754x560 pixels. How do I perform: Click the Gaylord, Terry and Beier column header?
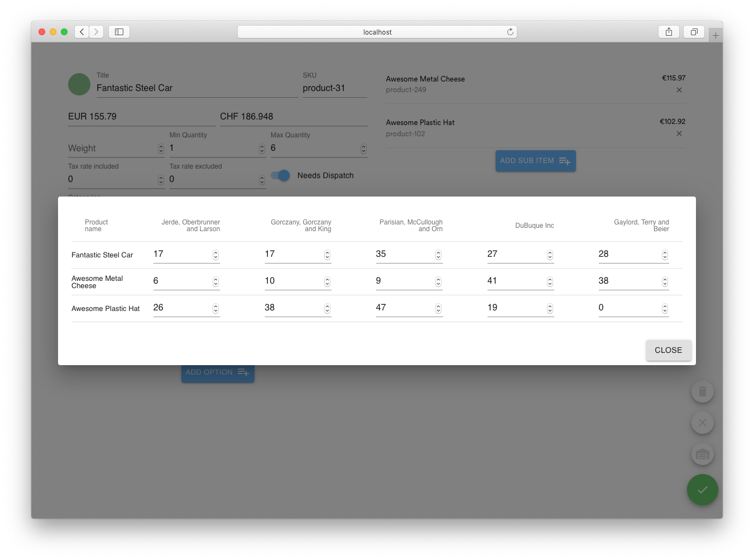(641, 226)
